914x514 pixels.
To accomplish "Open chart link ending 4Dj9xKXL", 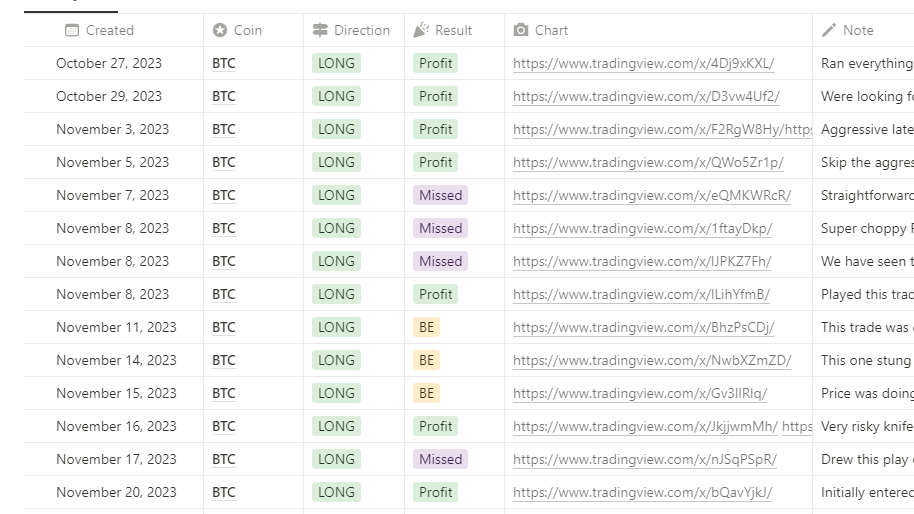I will pos(644,64).
